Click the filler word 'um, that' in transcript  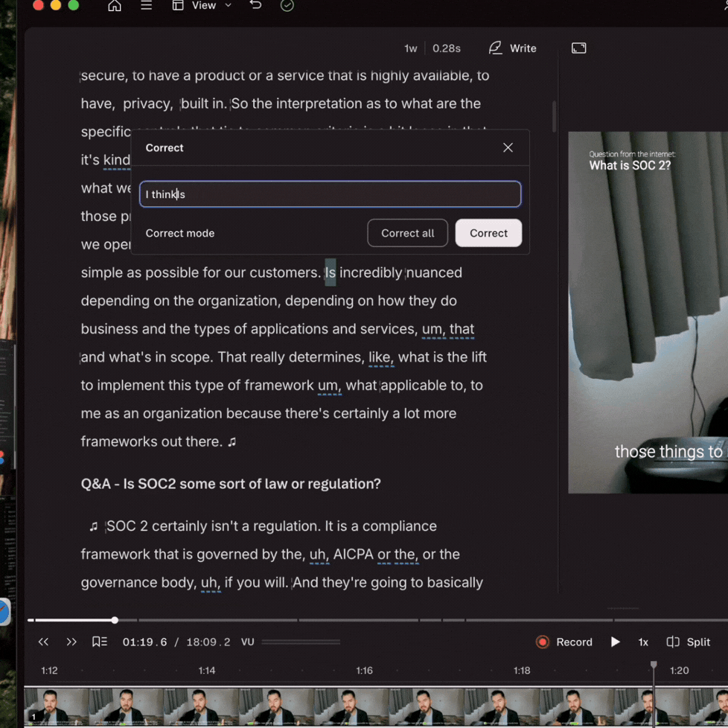(x=448, y=329)
